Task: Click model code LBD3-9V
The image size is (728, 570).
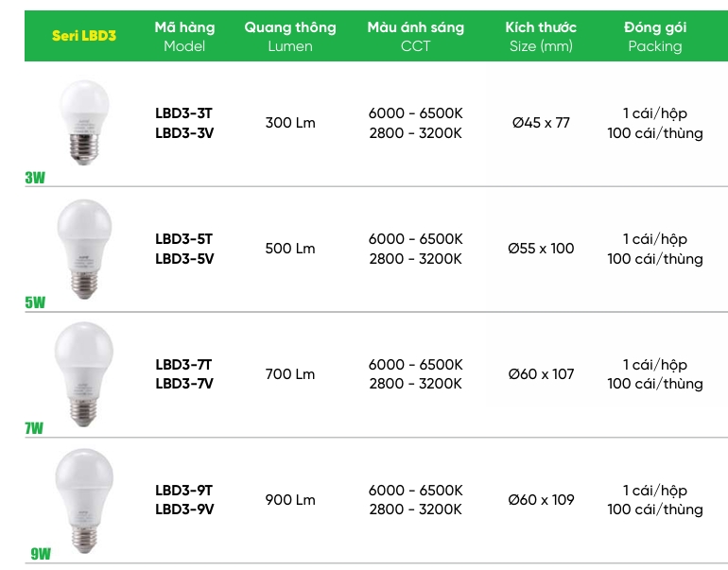Action: click(x=184, y=510)
